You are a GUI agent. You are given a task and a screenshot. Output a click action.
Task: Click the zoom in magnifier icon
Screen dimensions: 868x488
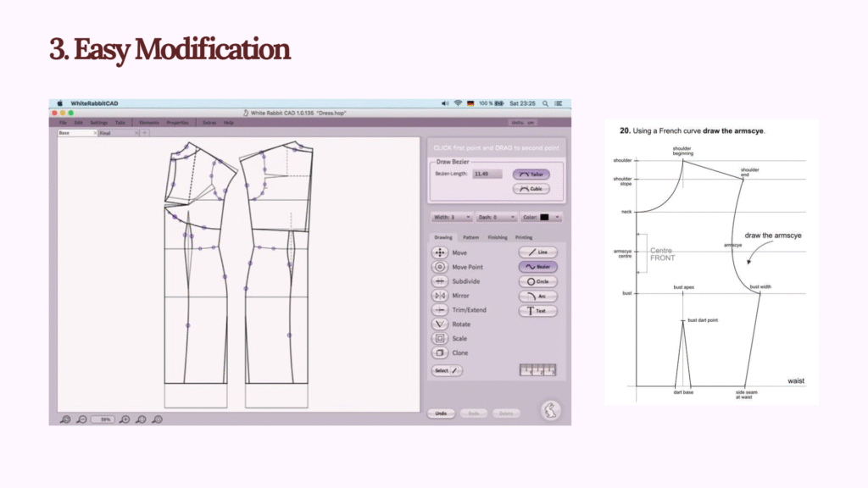(125, 419)
